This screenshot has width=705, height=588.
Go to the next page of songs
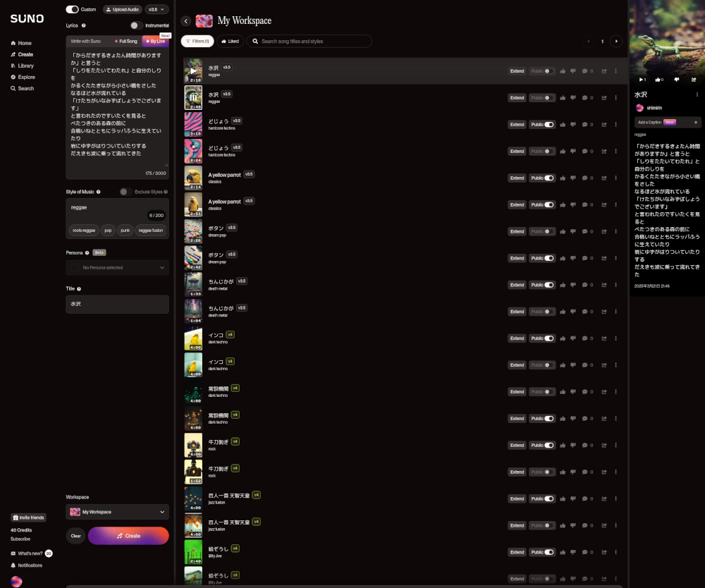click(616, 42)
